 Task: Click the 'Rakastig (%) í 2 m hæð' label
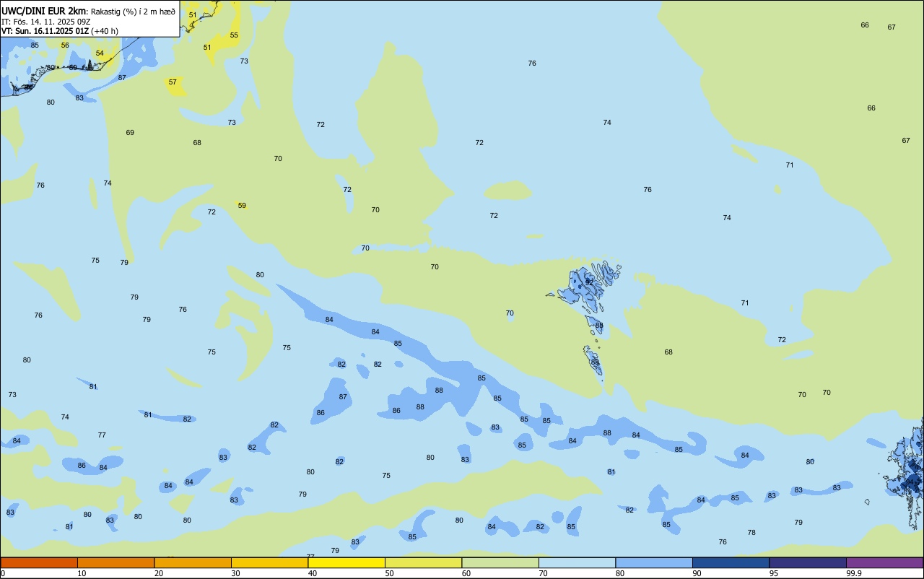pyautogui.click(x=133, y=11)
